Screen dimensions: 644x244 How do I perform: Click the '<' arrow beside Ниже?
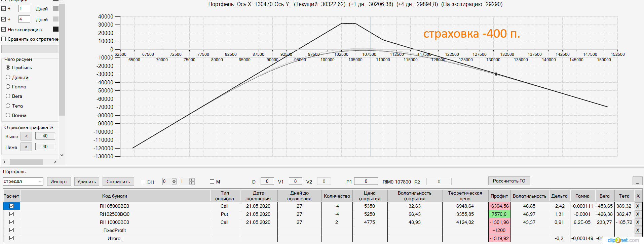coord(26,147)
